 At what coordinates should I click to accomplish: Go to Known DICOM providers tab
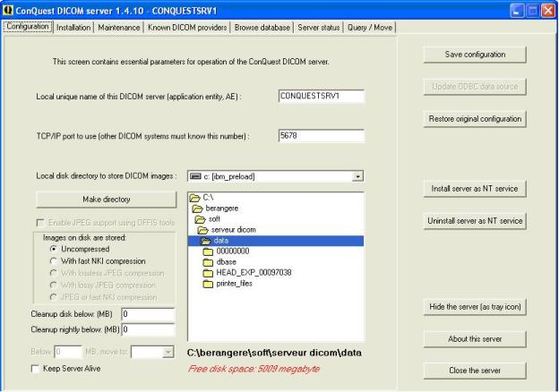[x=187, y=28]
